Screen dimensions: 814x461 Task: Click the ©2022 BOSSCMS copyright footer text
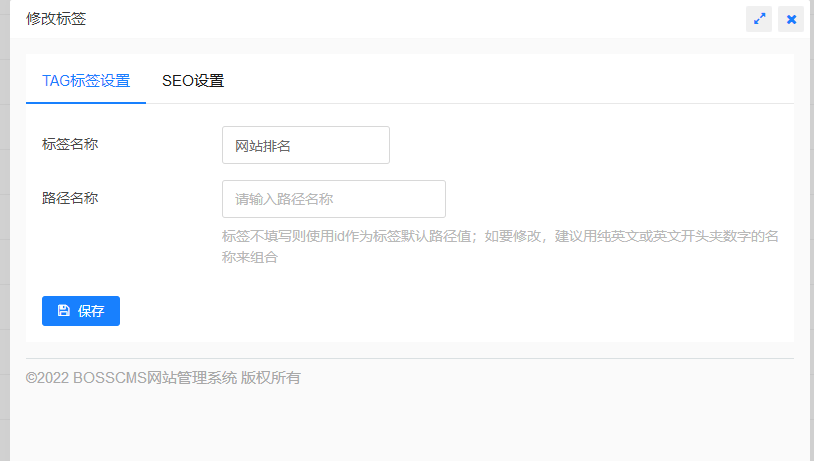(x=163, y=378)
